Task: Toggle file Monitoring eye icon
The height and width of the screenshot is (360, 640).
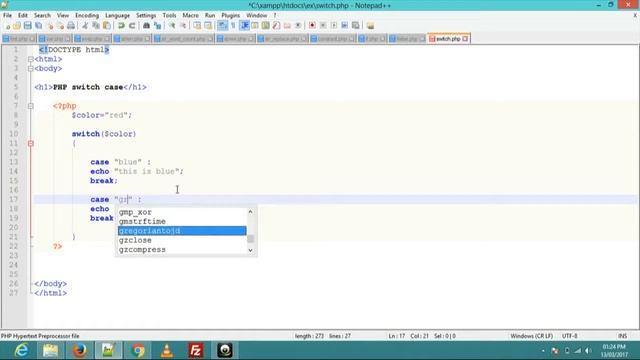Action: coord(298,26)
